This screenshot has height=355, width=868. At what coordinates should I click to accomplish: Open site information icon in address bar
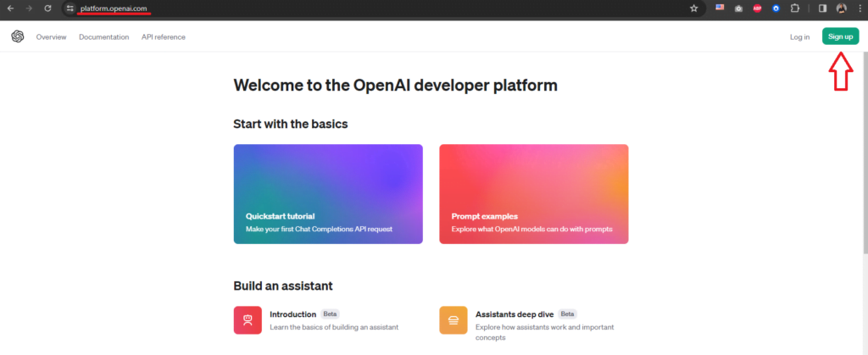[70, 8]
